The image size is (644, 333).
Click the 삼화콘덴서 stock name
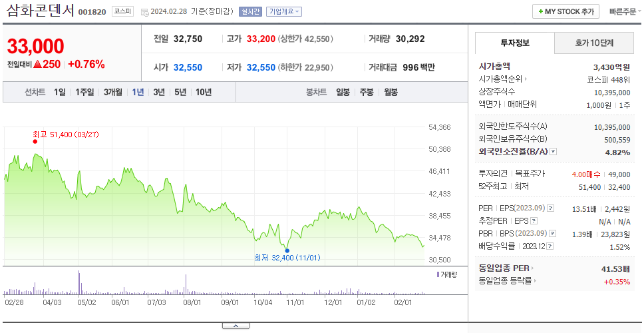click(41, 11)
